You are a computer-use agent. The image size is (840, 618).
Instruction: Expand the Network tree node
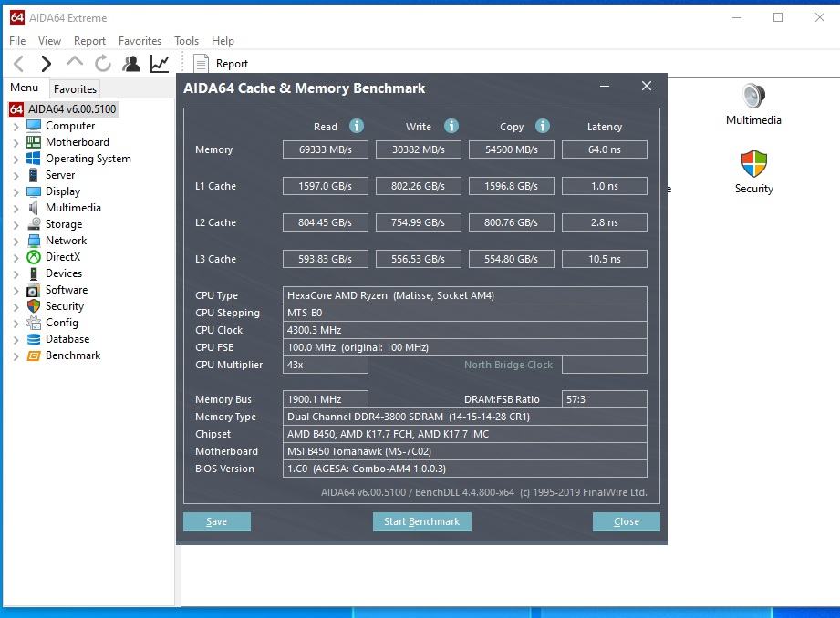16,242
